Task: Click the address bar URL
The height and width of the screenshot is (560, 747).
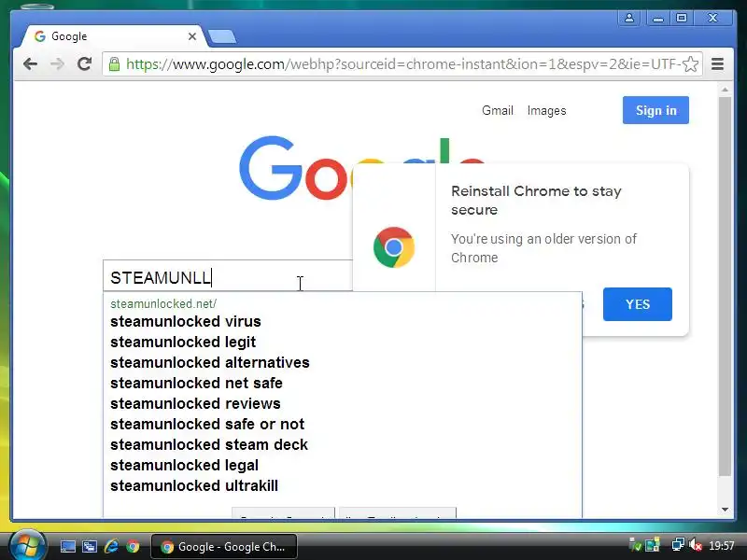Action: pos(402,63)
